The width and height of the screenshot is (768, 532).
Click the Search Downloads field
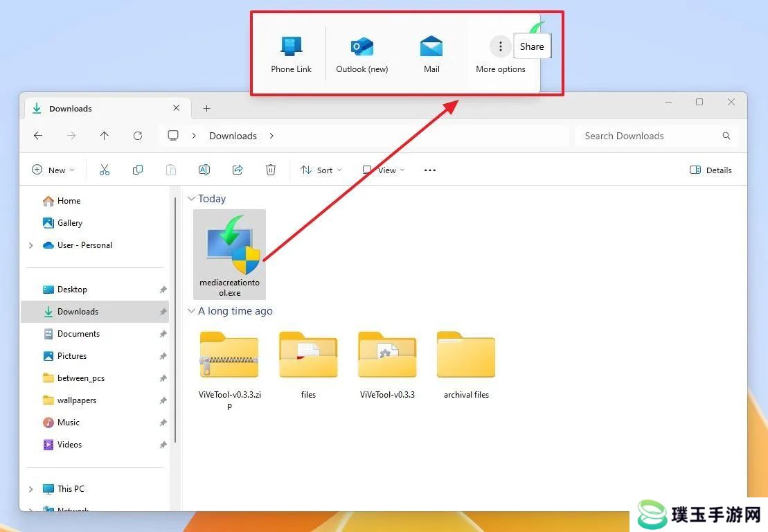[657, 136]
